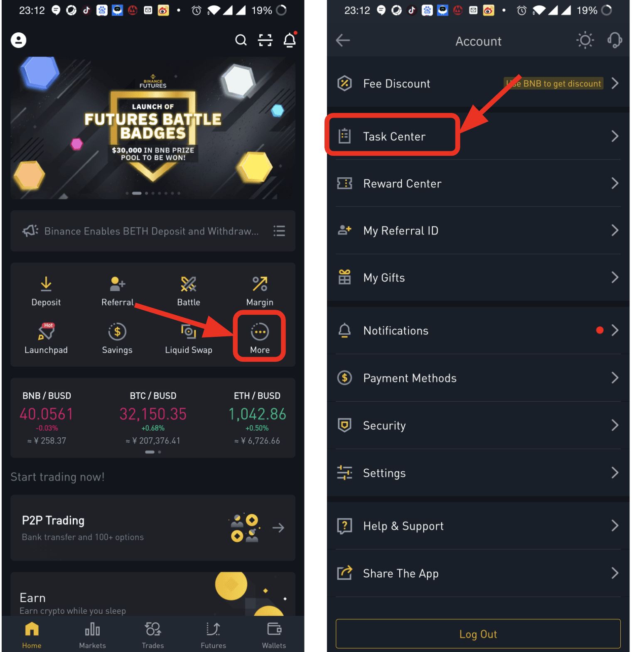The image size is (644, 652).
Task: Go back with the Account arrow
Action: click(x=343, y=40)
